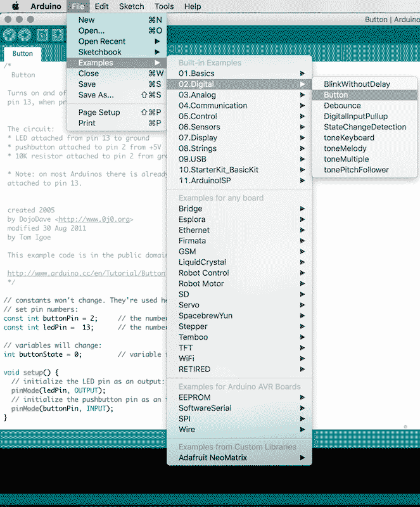Open the RETIRED examples submenu

239,369
